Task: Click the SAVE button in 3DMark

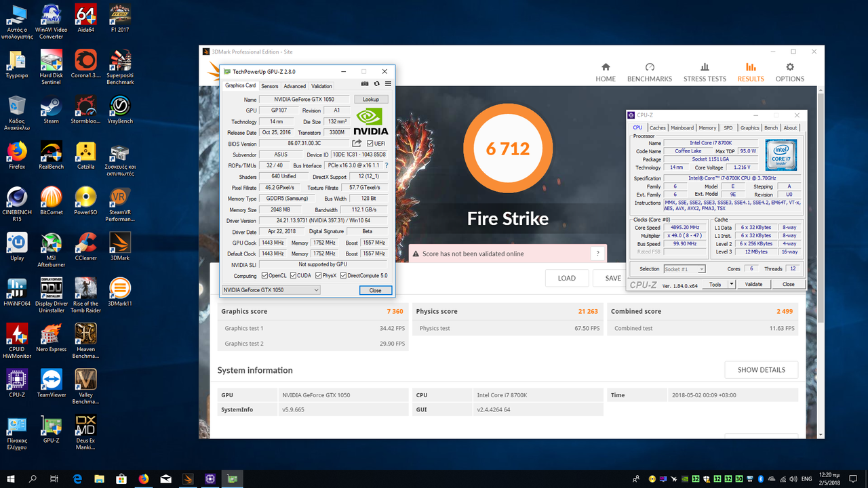Action: (x=612, y=278)
